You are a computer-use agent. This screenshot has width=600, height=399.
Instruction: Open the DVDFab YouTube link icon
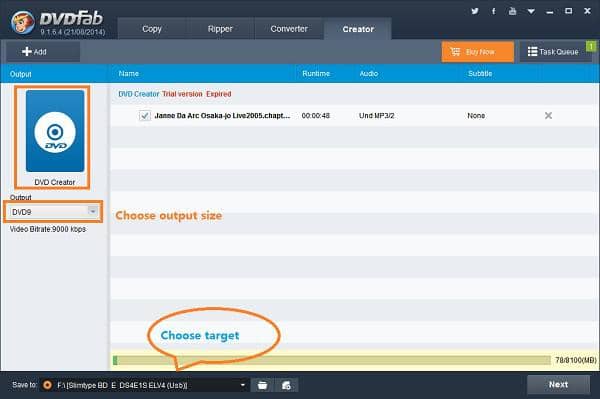512,11
